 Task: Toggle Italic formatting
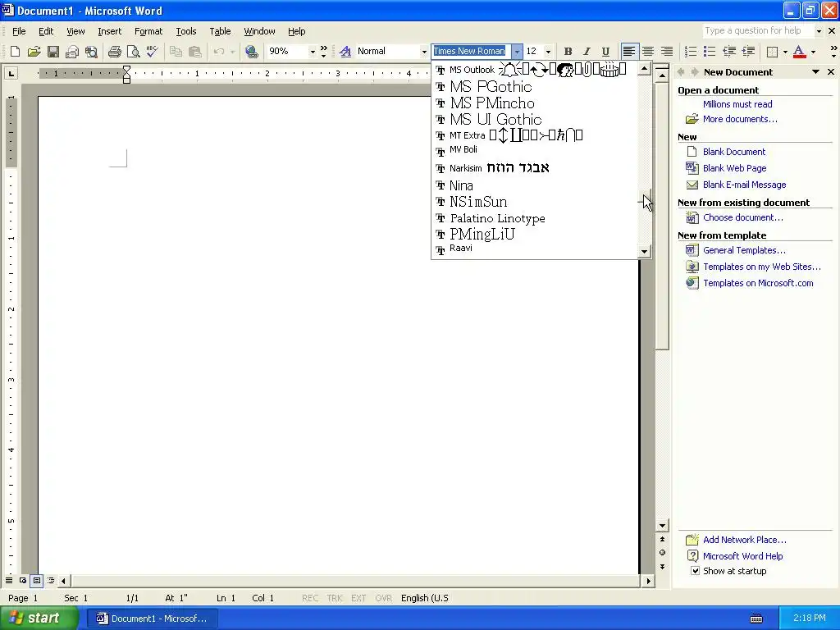click(587, 52)
